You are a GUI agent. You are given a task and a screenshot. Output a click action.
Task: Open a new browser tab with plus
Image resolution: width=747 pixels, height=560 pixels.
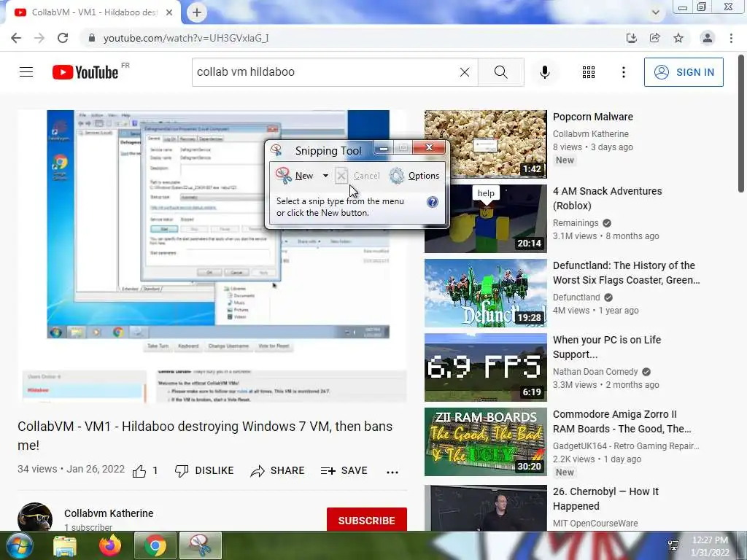click(x=197, y=12)
